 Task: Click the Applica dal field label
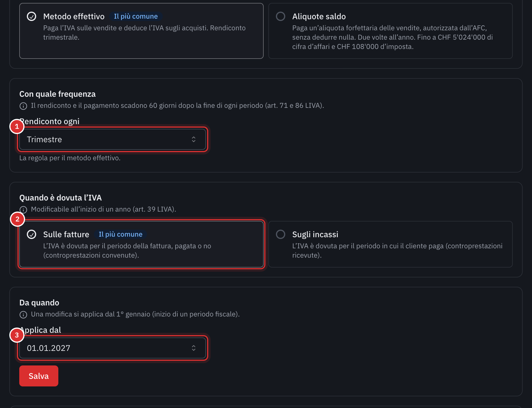pos(40,330)
